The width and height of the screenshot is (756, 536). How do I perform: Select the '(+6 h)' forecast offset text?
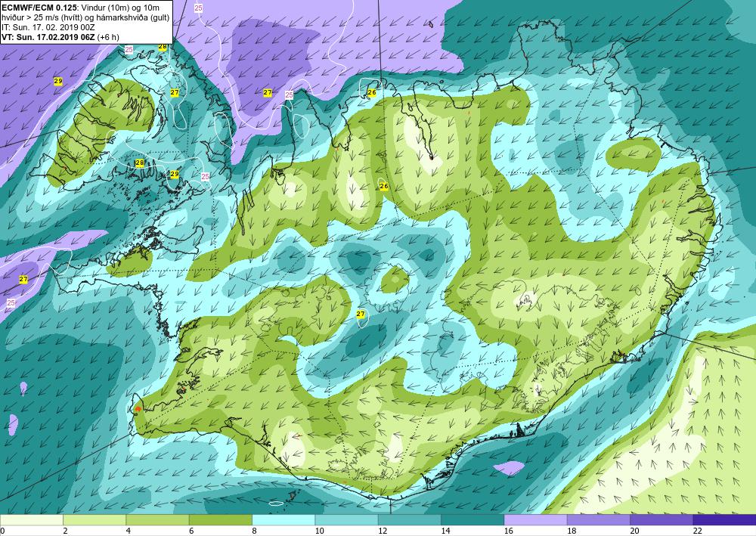(108, 37)
